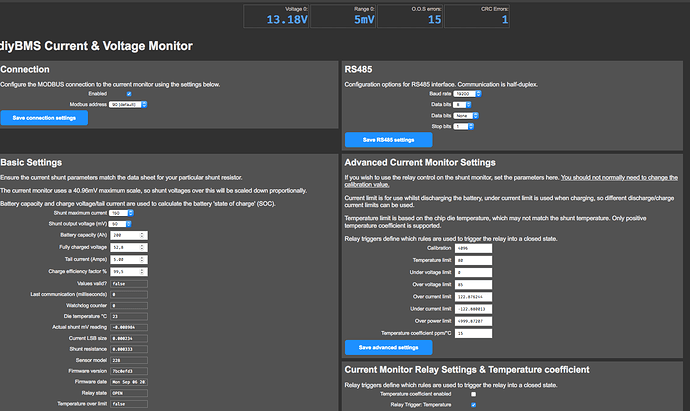Use the Tail current stepper arrows
The height and width of the screenshot is (411, 690).
pyautogui.click(x=142, y=260)
